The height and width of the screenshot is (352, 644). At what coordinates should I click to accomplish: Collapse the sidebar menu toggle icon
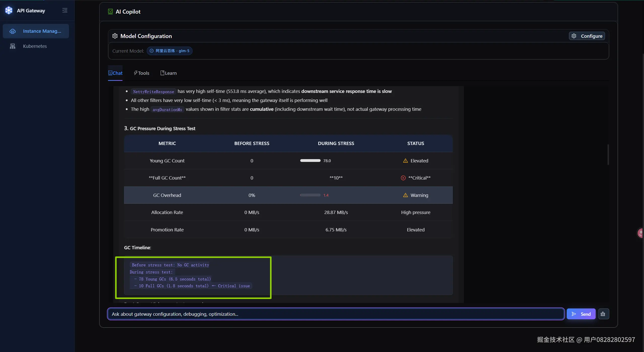(65, 10)
